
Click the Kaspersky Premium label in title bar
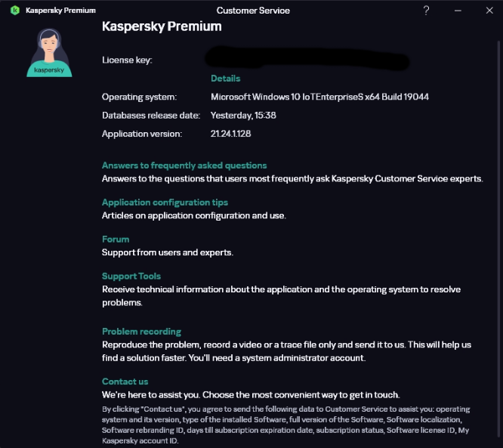[x=60, y=11]
